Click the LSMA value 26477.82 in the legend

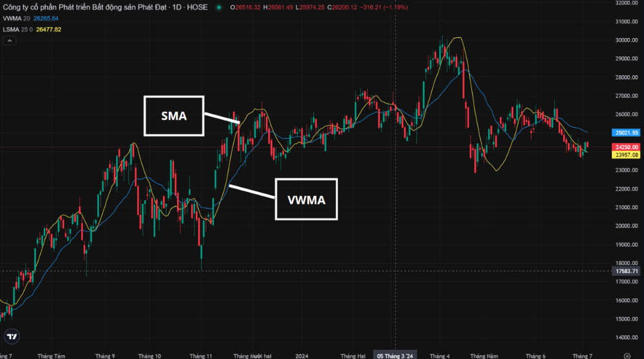[x=50, y=30]
